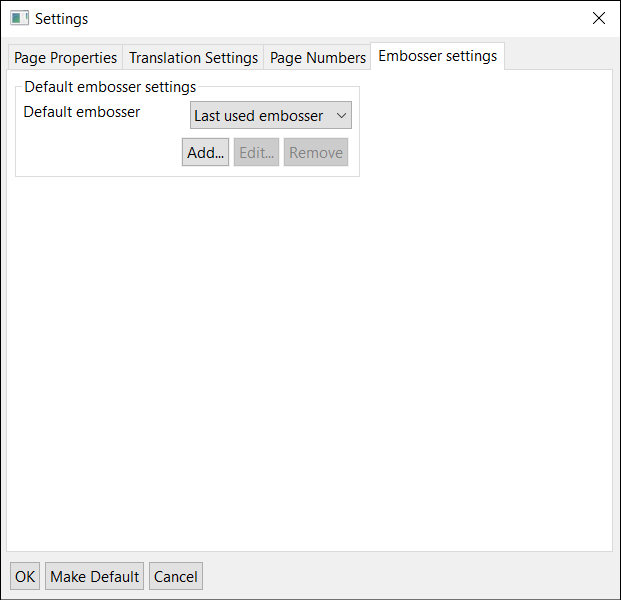This screenshot has height=600, width=621.
Task: Click the Embosser settings tab
Action: 437,56
